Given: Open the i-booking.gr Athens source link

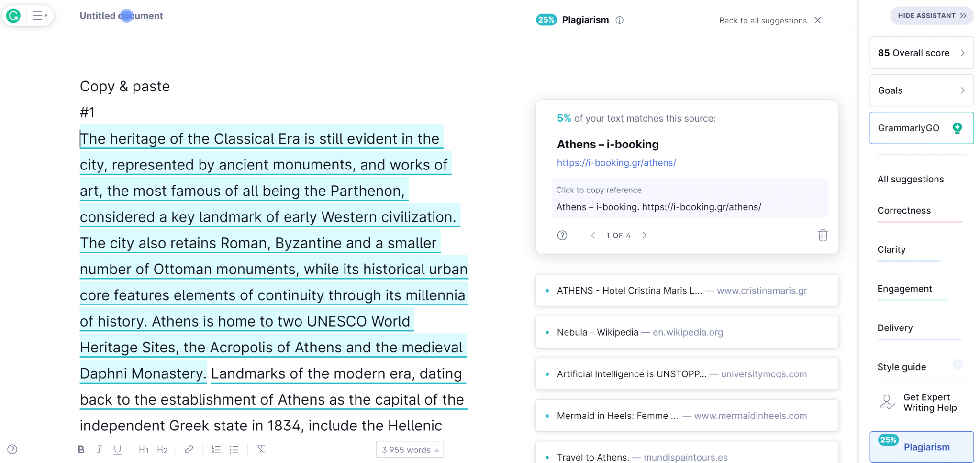Looking at the screenshot, I should tap(616, 163).
